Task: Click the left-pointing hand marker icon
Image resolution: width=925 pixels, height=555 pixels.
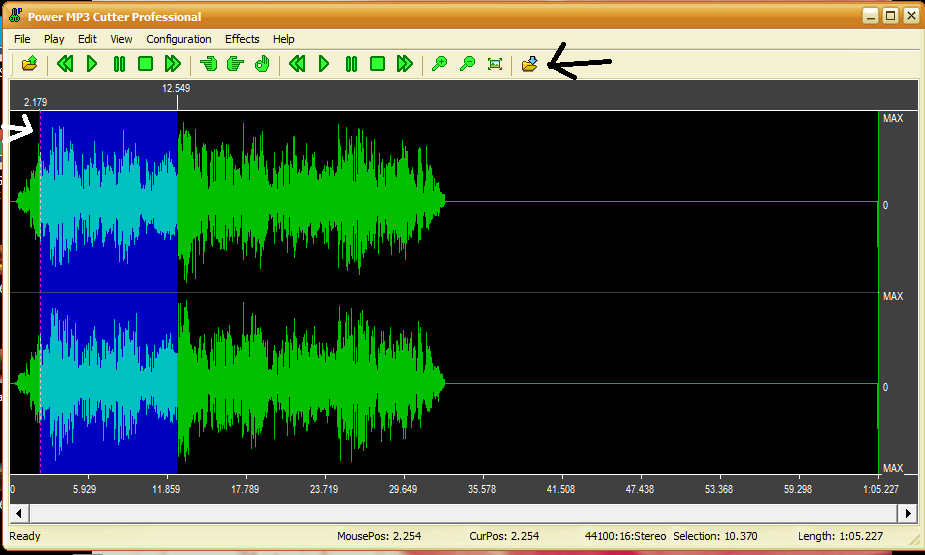Action: [x=208, y=64]
